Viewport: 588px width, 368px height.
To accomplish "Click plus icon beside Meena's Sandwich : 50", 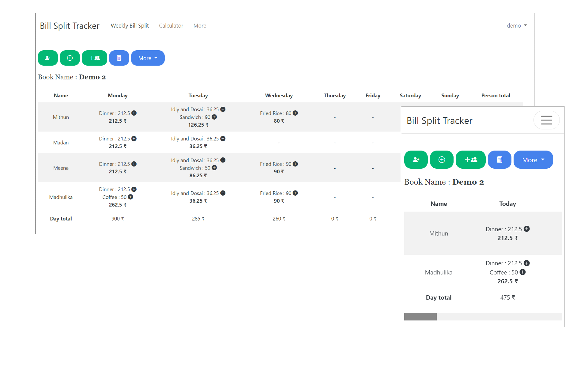I will (214, 168).
